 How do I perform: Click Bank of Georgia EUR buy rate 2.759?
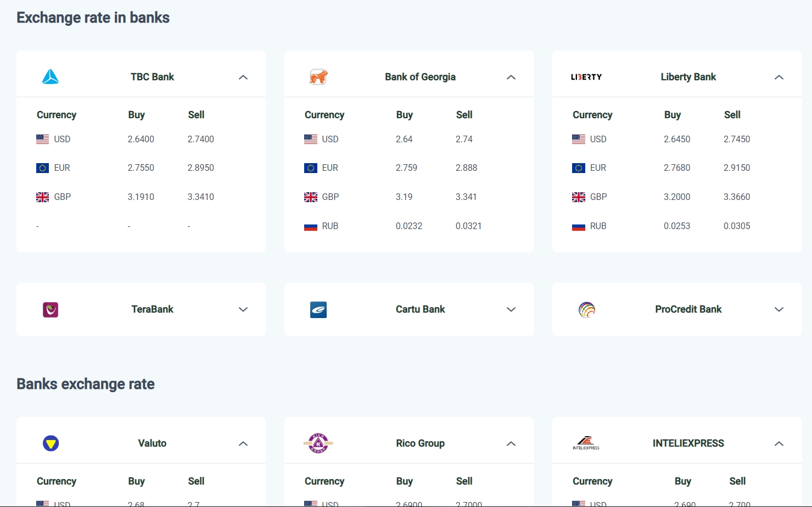[x=407, y=168]
